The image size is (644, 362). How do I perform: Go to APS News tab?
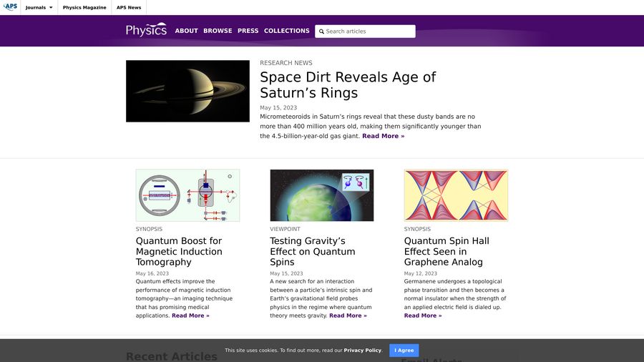[x=129, y=7]
